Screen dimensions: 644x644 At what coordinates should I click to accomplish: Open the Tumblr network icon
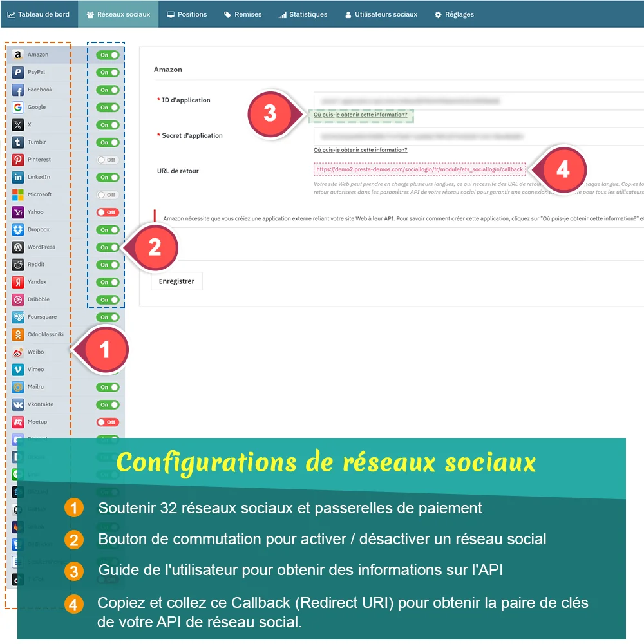(x=17, y=142)
